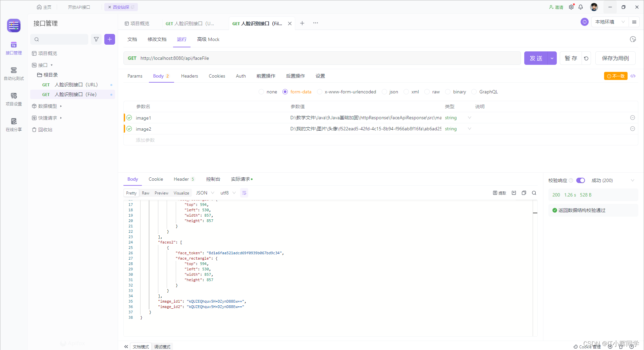Open the 自动化测试 sidebar section
The width and height of the screenshot is (644, 350).
click(13, 74)
